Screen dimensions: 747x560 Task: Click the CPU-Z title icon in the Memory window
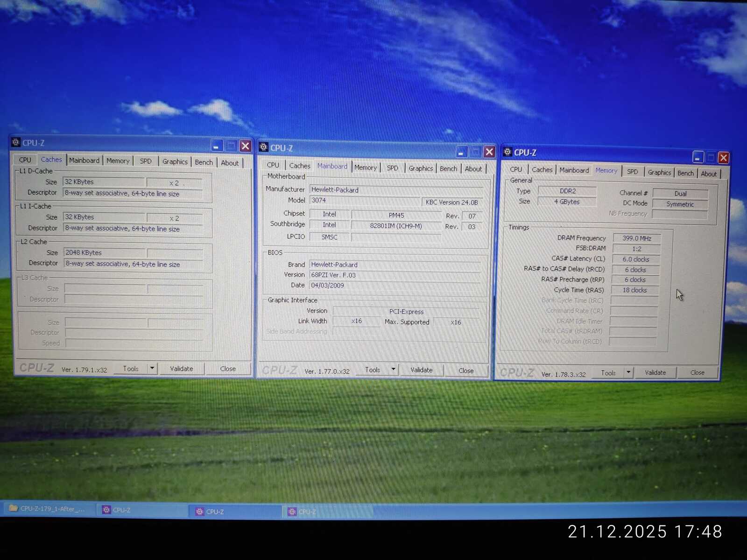pyautogui.click(x=507, y=152)
